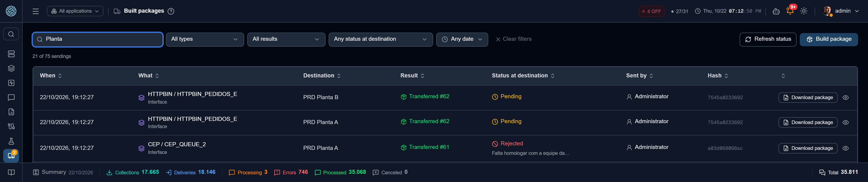Open the activity monitor sidebar icon
868x182 pixels.
pyautogui.click(x=11, y=83)
